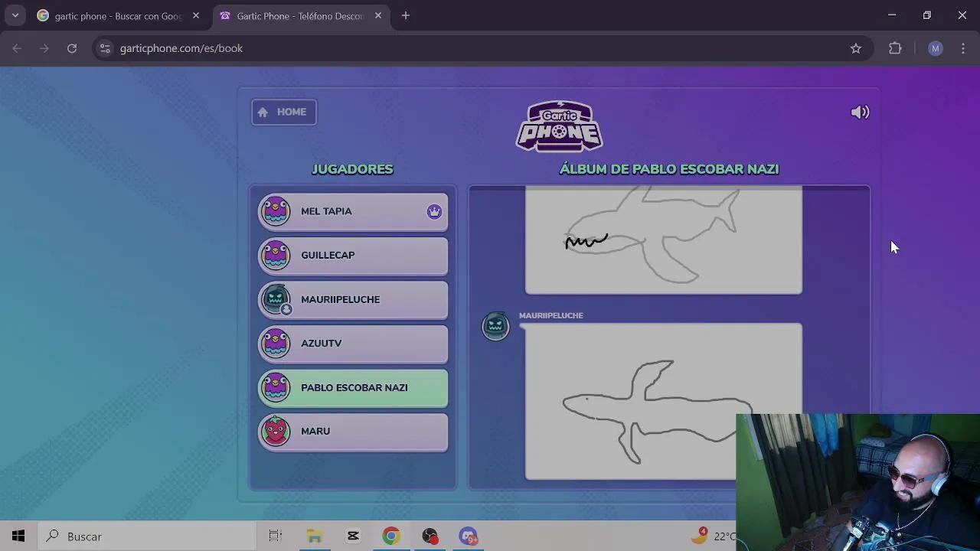The image size is (980, 551).
Task: Open the Extensions puzzle icon
Action: (895, 48)
